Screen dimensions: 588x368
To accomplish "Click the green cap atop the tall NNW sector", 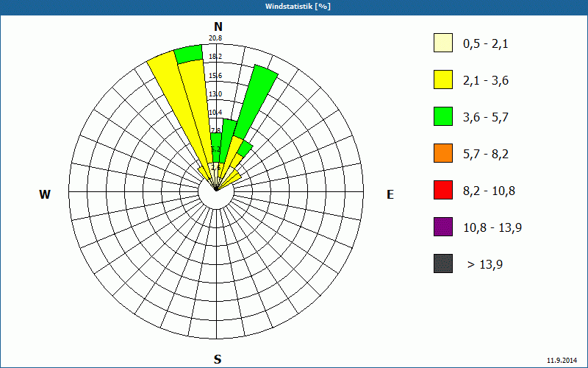I will coord(189,54).
